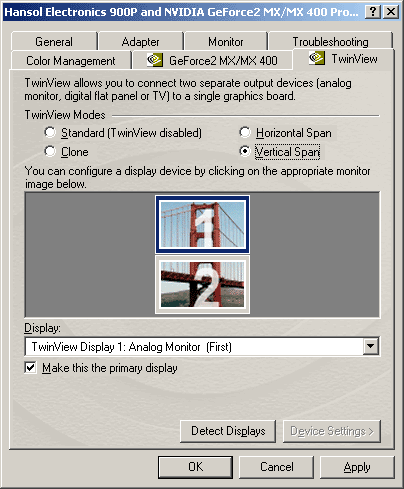
Task: Select monitor image 2
Action: click(202, 284)
